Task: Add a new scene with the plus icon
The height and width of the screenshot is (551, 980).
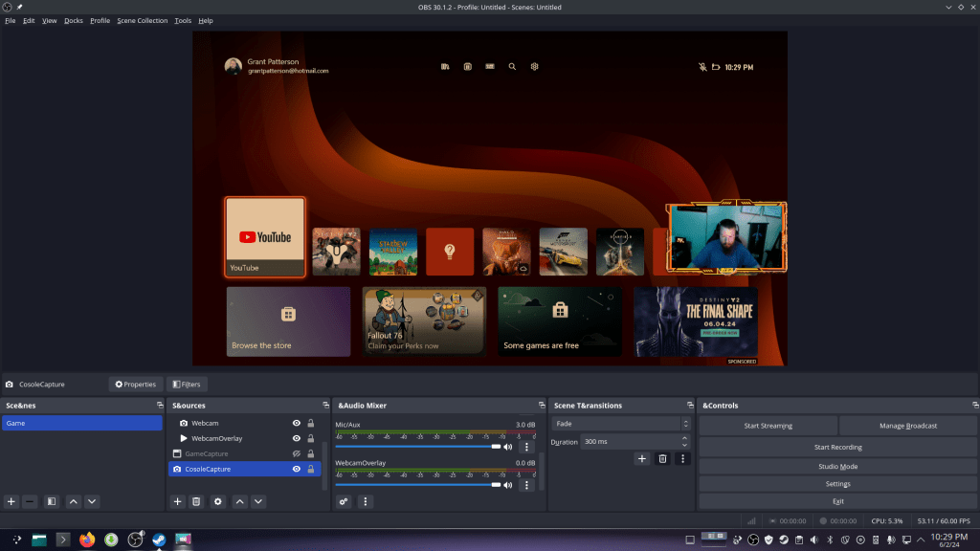Action: pos(11,501)
